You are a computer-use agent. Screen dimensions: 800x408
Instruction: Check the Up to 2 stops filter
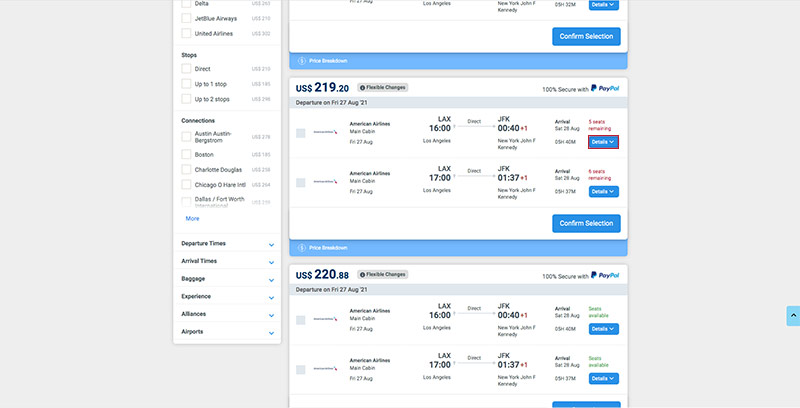tap(186, 99)
